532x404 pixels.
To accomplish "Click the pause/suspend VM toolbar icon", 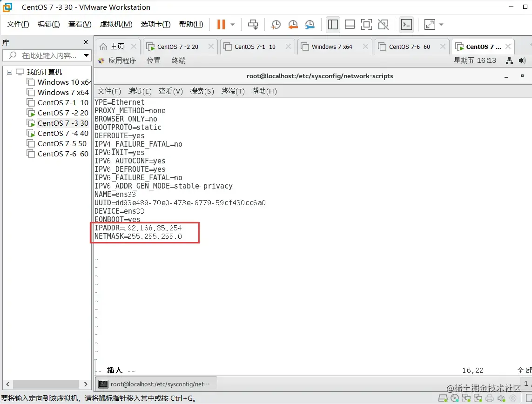I will pyautogui.click(x=221, y=24).
